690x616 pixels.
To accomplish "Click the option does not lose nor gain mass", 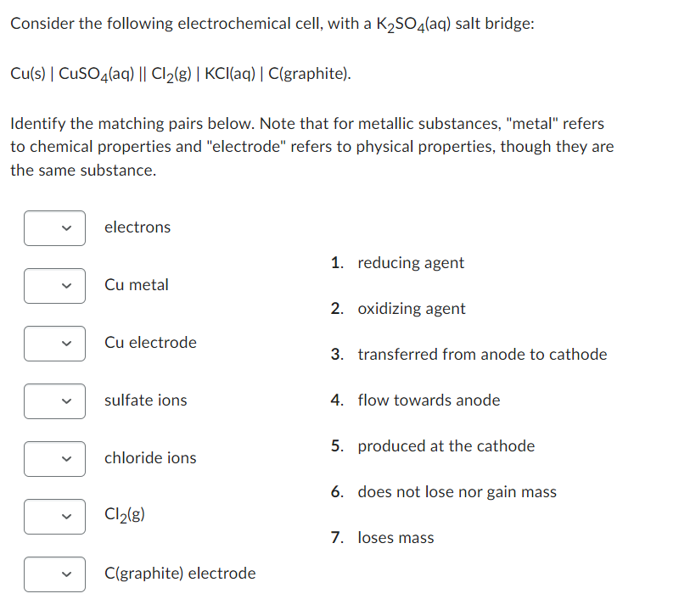I will click(x=457, y=492).
